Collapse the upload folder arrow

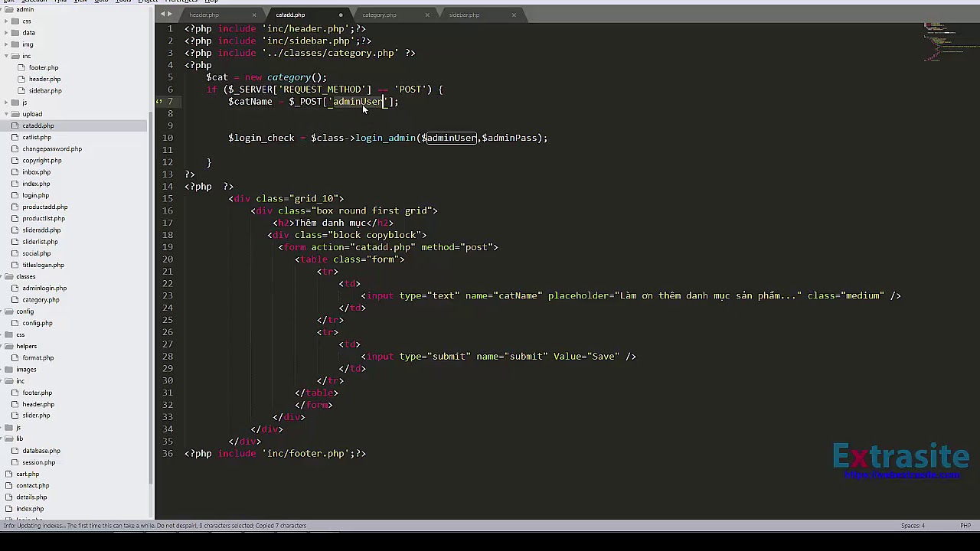tap(6, 114)
